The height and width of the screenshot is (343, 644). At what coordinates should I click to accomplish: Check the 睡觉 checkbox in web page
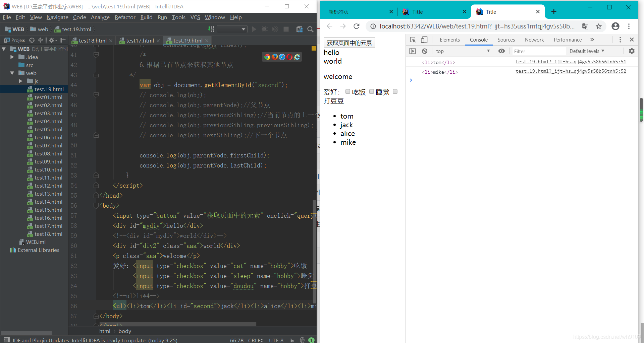coord(372,91)
